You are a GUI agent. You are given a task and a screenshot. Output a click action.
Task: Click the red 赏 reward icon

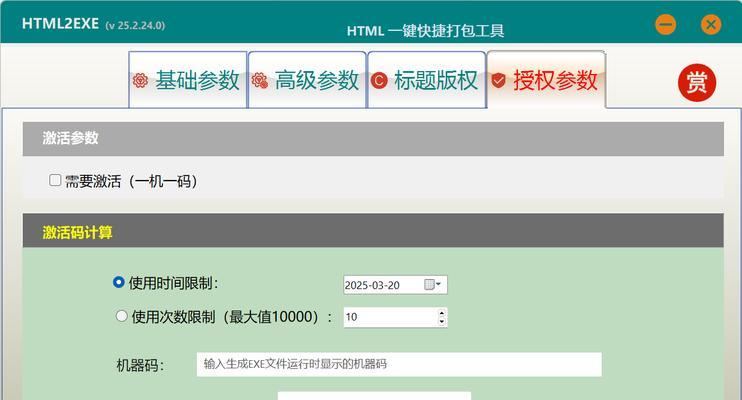coord(697,82)
